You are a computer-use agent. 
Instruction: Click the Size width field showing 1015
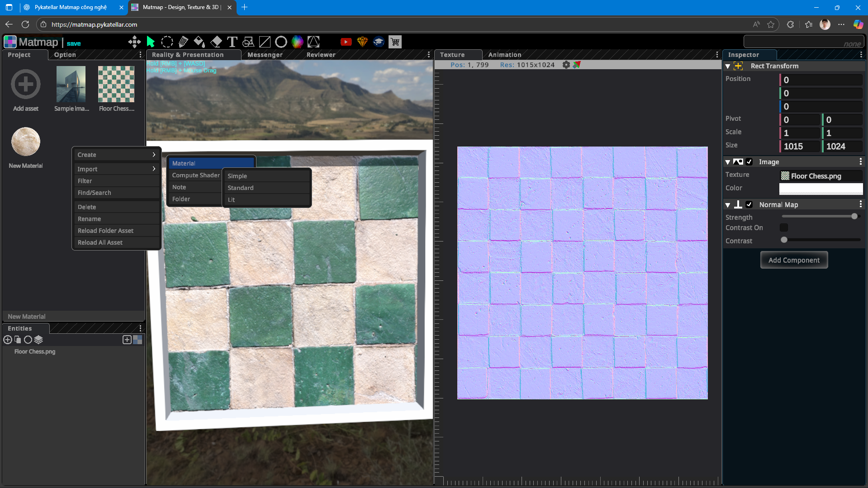click(801, 146)
